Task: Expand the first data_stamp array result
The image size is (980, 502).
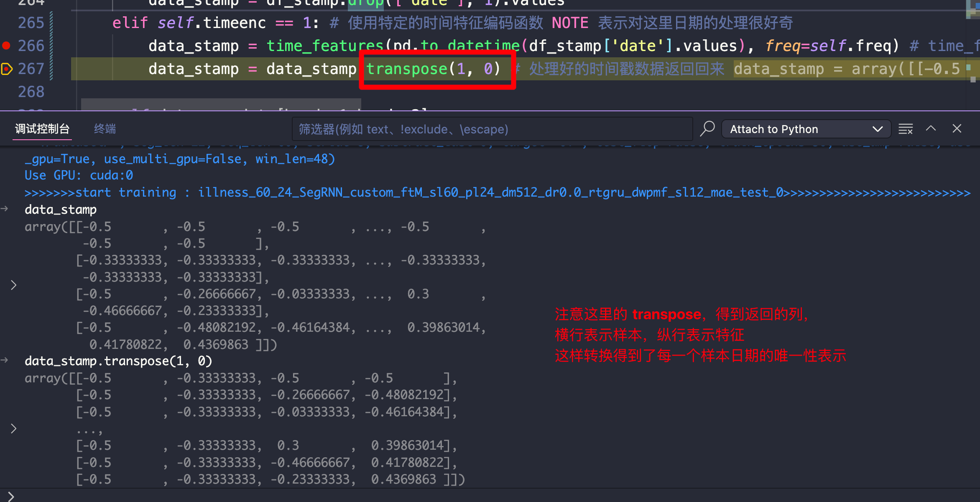Action: click(13, 285)
